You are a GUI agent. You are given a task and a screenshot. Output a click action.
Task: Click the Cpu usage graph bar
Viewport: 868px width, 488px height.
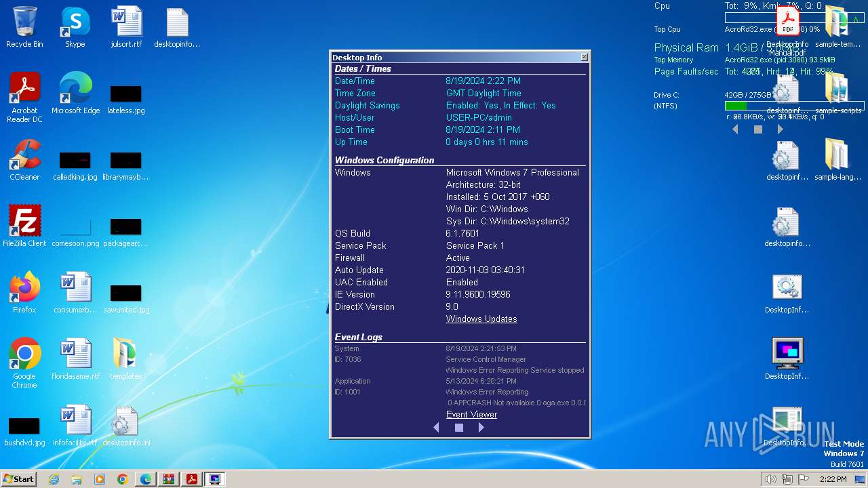tap(794, 18)
